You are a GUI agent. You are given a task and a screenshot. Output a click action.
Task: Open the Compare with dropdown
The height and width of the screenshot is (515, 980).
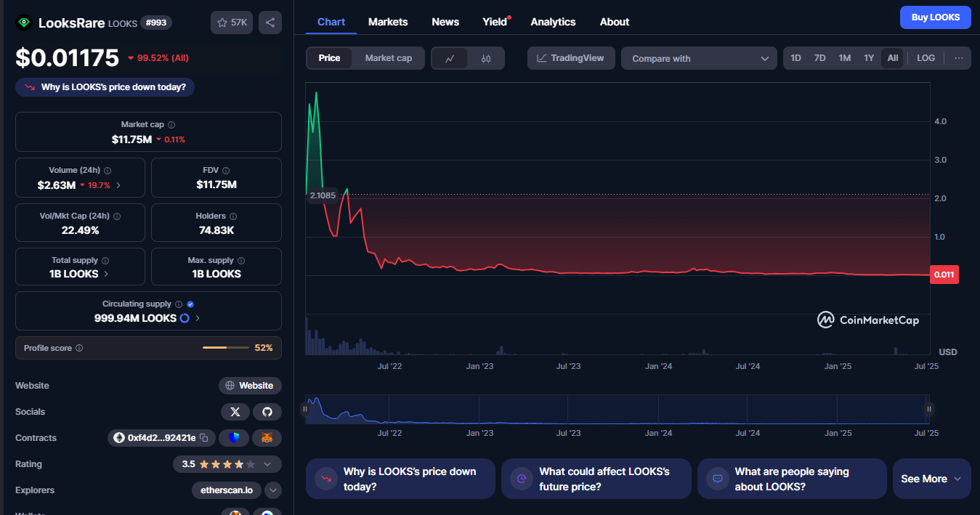tap(699, 58)
